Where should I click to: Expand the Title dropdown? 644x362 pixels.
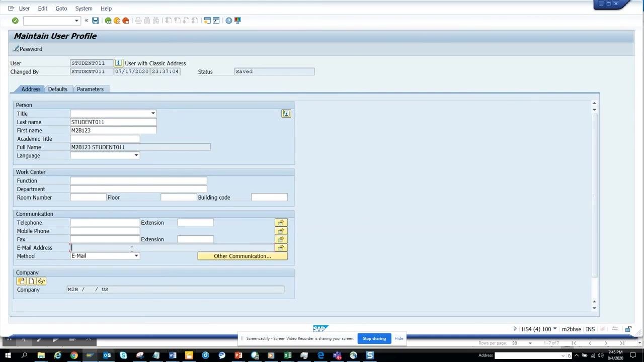point(153,114)
